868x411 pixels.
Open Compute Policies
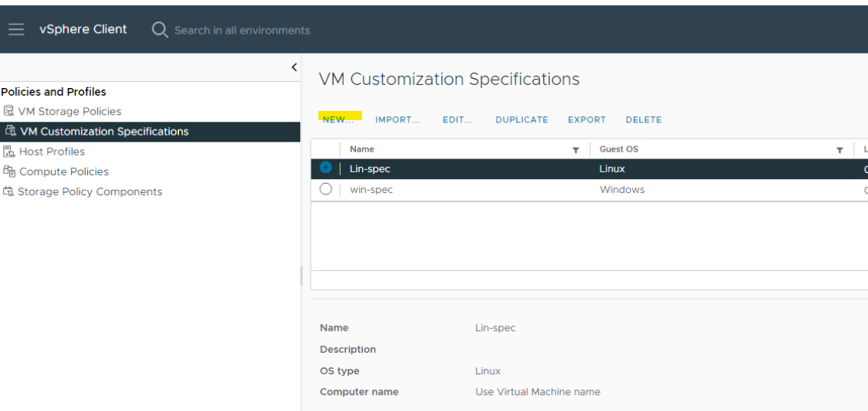pyautogui.click(x=64, y=171)
